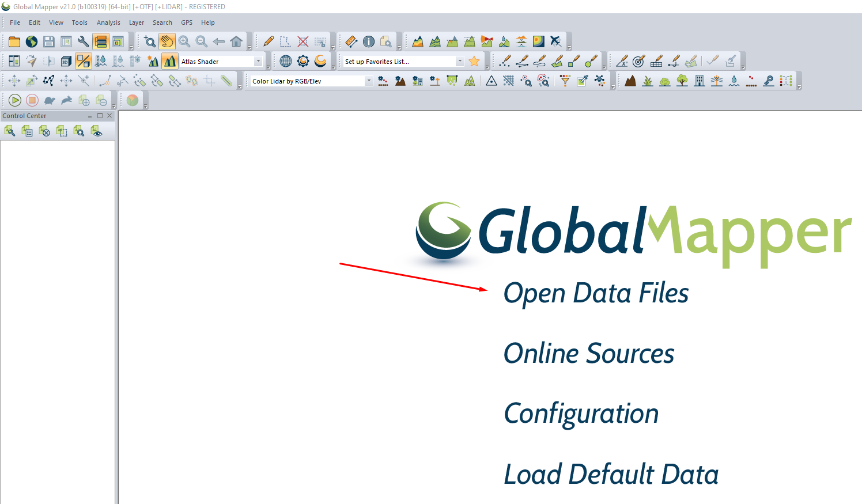Select the ruler Measure tool
The width and height of the screenshot is (862, 504).
pos(351,41)
